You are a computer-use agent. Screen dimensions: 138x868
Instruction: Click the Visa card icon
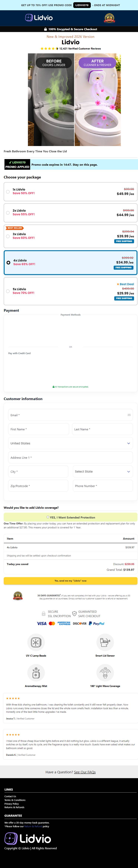(x=41, y=623)
